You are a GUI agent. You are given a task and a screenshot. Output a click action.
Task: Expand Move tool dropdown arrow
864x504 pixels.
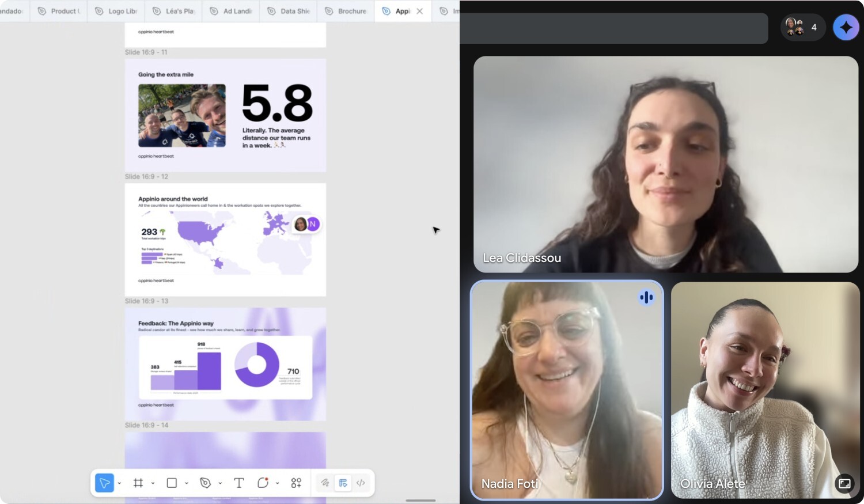[119, 484]
